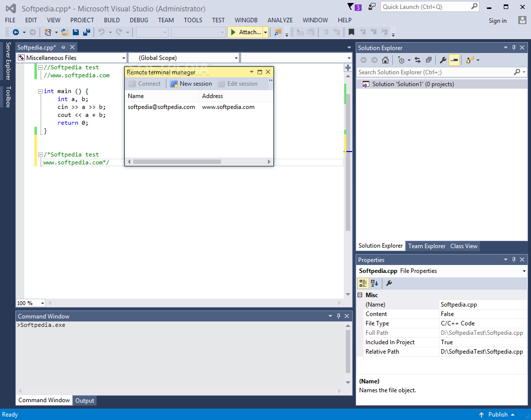
Task: Click the Command Window scroll down arrow
Action: [x=348, y=382]
